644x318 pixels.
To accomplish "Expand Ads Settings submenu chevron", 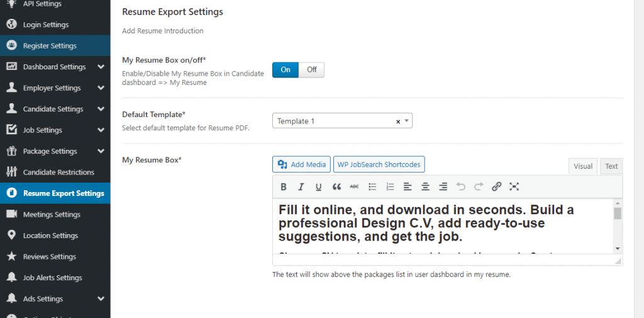I will tap(101, 298).
